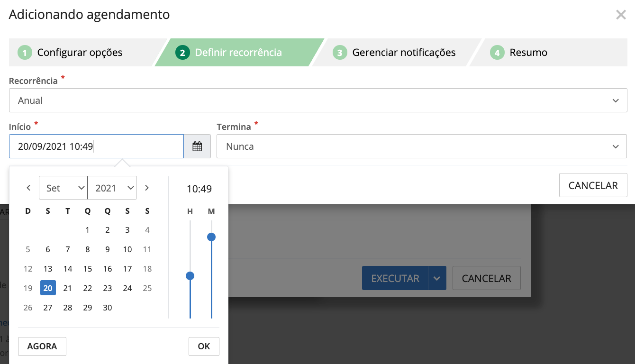Expand the arrow next to EXECUTAR button
Screen dimensions: 635x364
437,278
